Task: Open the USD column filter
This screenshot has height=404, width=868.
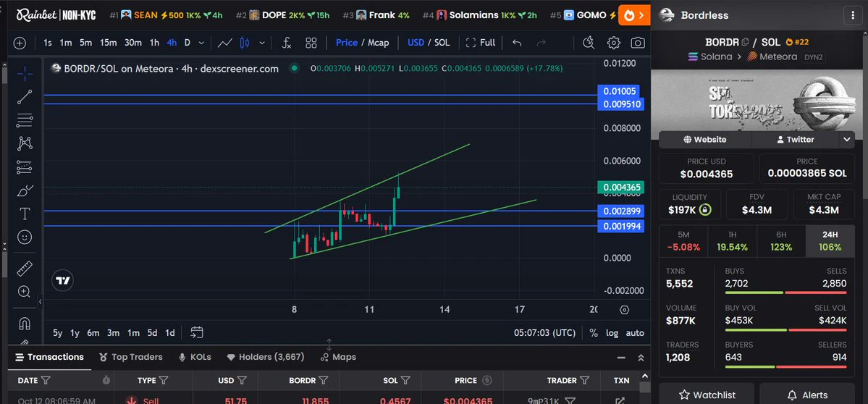Action: click(x=241, y=380)
